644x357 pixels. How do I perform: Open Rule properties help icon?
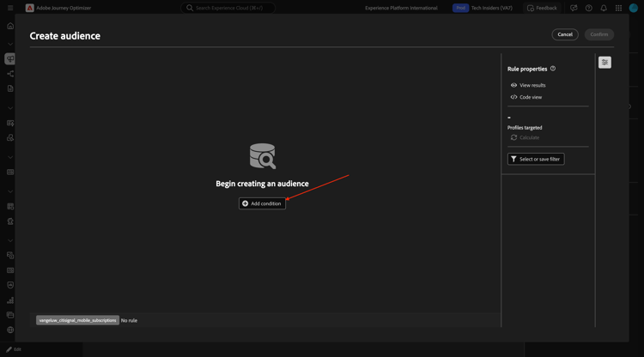(553, 69)
